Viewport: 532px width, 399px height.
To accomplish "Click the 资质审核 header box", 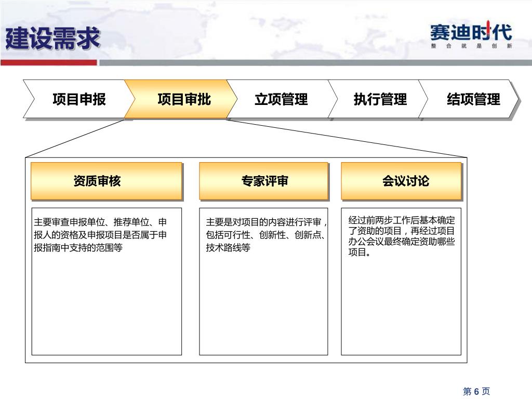I will click(107, 181).
